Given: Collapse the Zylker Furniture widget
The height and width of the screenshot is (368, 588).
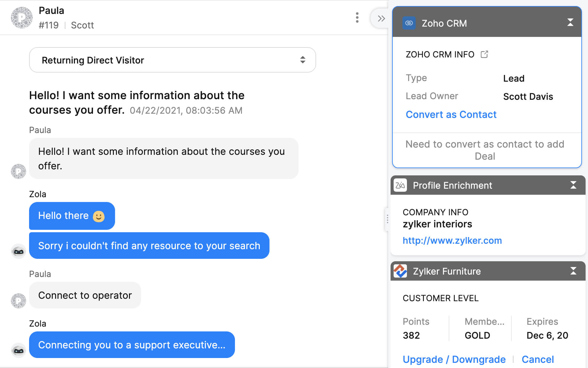Looking at the screenshot, I should 573,271.
